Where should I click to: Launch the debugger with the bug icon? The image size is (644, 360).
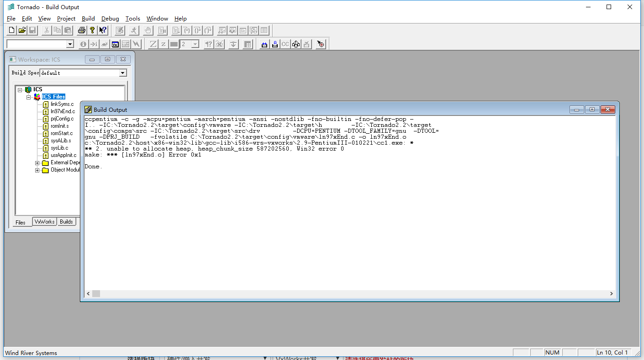click(105, 44)
